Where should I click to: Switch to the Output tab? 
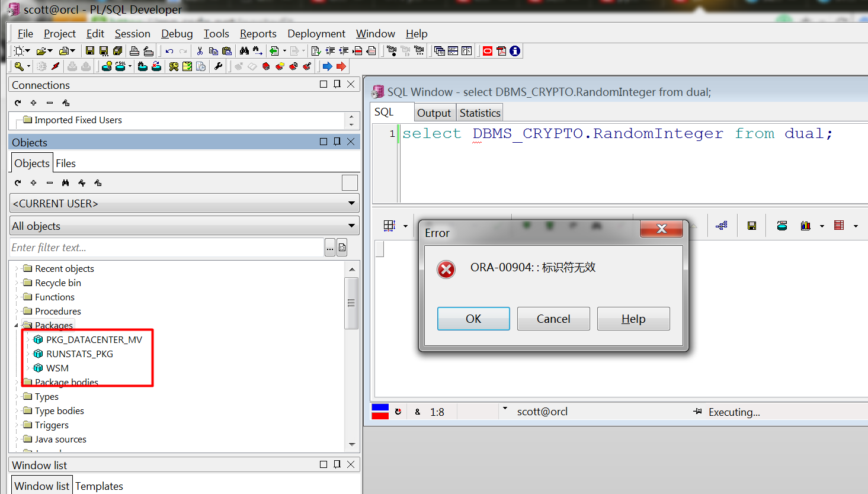(434, 113)
